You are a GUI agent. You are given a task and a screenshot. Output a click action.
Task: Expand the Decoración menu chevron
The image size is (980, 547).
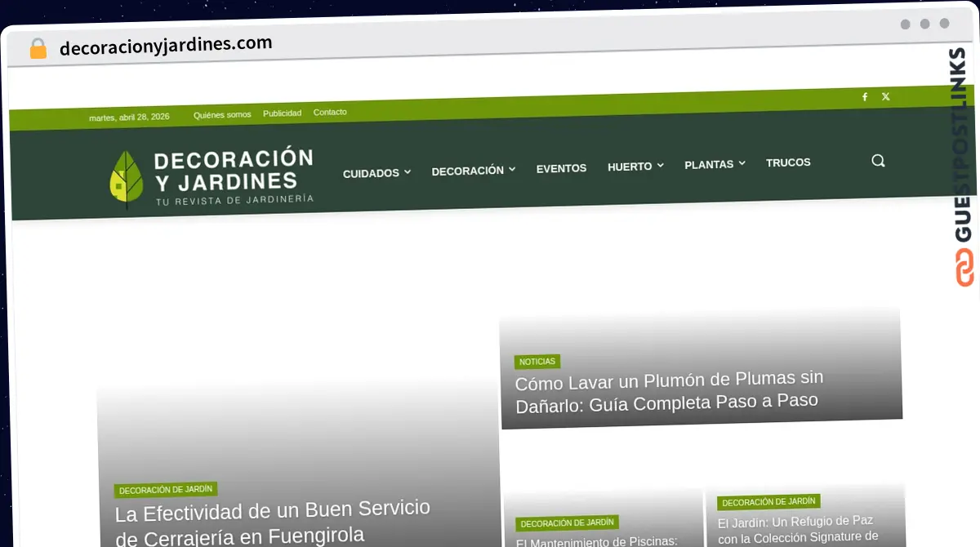coord(512,169)
